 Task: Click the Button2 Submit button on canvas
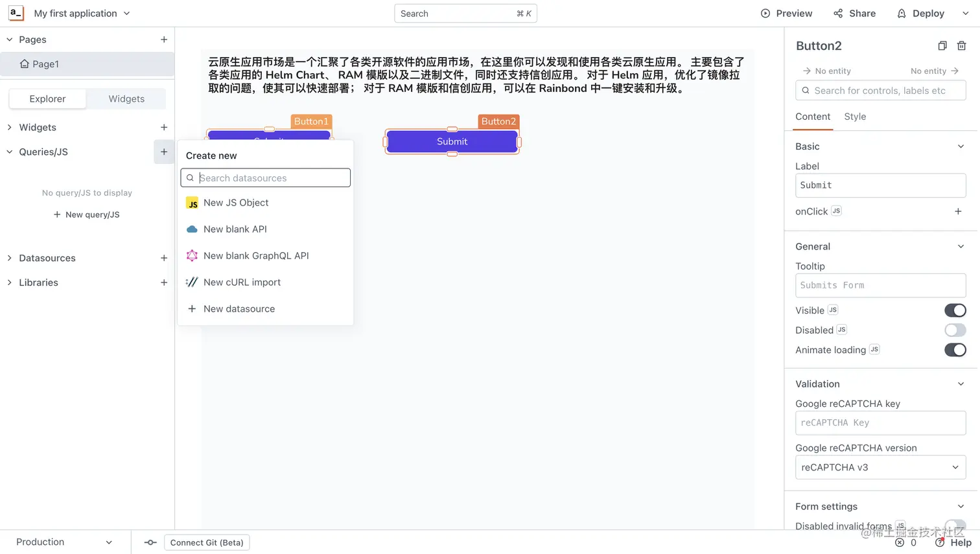point(452,141)
